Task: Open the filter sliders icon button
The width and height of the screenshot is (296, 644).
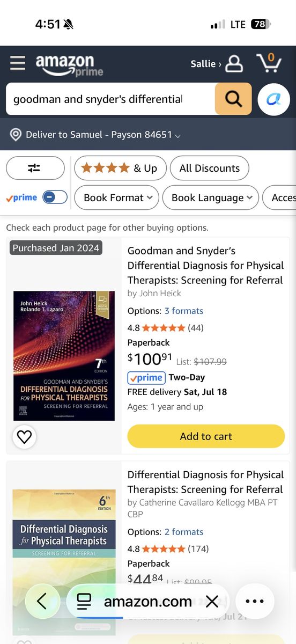Action: (35, 168)
